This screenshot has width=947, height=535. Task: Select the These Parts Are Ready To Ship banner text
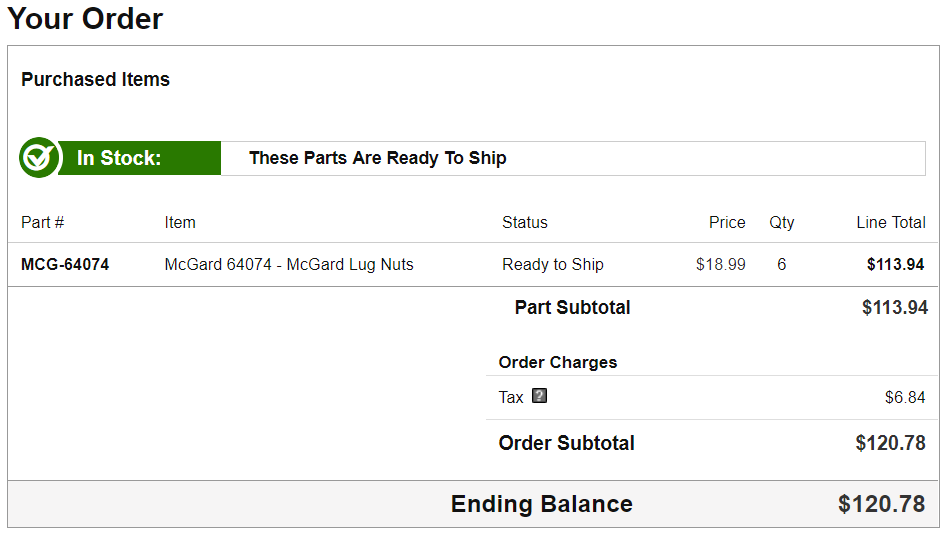tap(377, 158)
